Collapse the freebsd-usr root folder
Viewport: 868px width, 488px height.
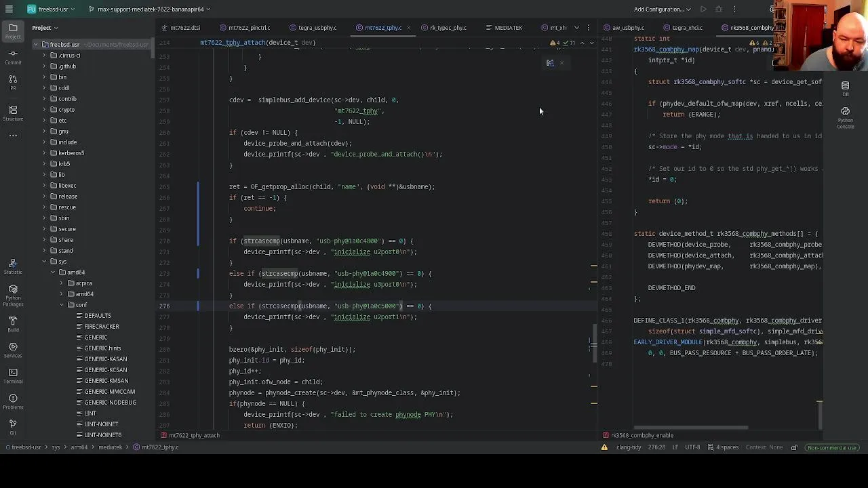pyautogui.click(x=36, y=45)
